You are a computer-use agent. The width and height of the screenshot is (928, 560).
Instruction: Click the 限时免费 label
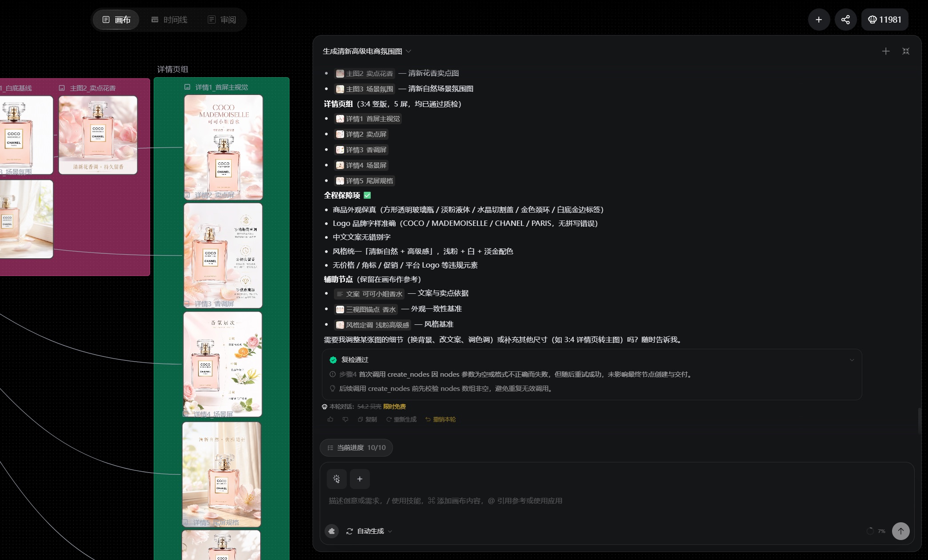click(x=394, y=406)
